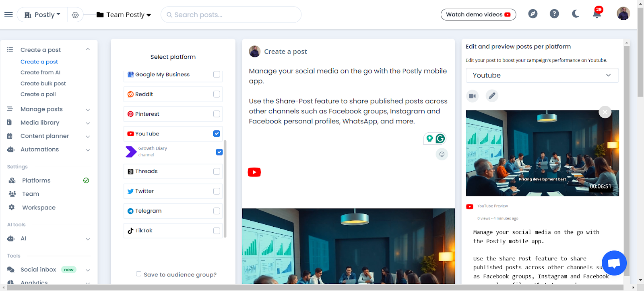Click the Content planner calendar icon
Screen dimensions: 644x291
10,136
